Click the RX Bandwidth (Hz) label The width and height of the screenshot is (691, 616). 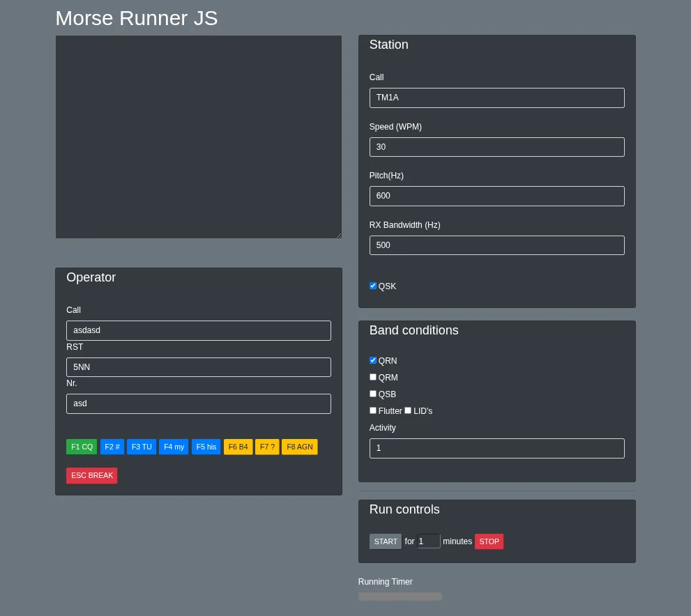pos(404,225)
